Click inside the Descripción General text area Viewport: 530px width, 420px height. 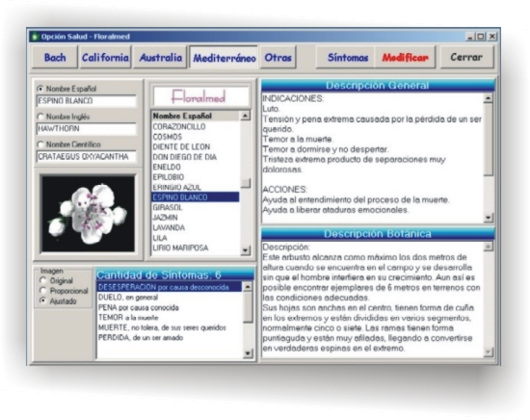coord(373,158)
